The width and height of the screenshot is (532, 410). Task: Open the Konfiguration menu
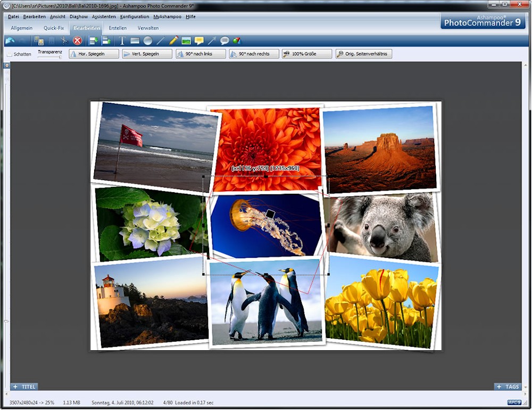pyautogui.click(x=135, y=17)
